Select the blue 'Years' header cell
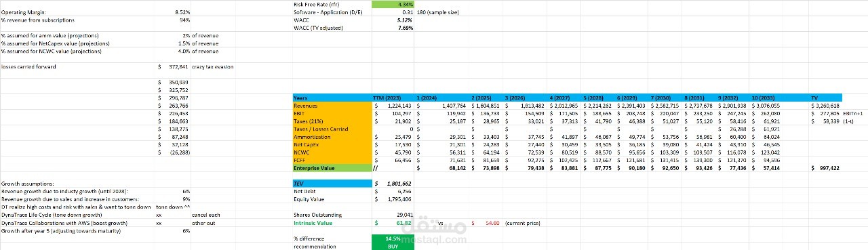Screen dimensions: 868x250 (x=332, y=98)
